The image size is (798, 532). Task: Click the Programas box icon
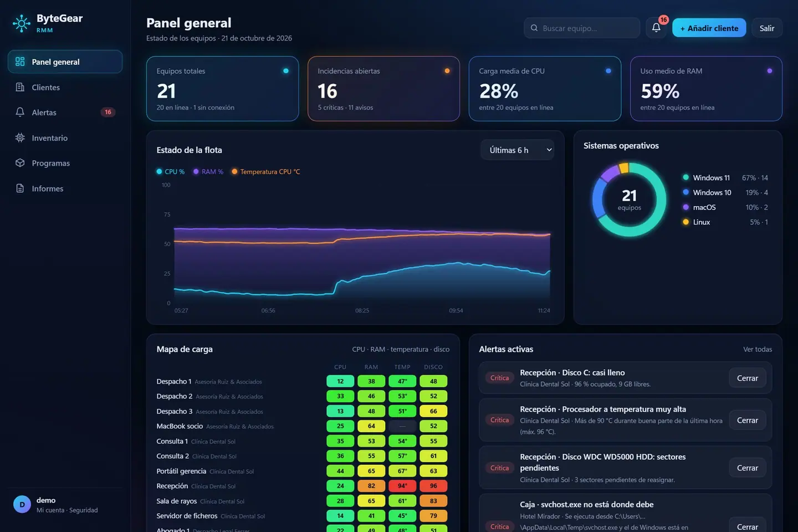[x=20, y=163]
